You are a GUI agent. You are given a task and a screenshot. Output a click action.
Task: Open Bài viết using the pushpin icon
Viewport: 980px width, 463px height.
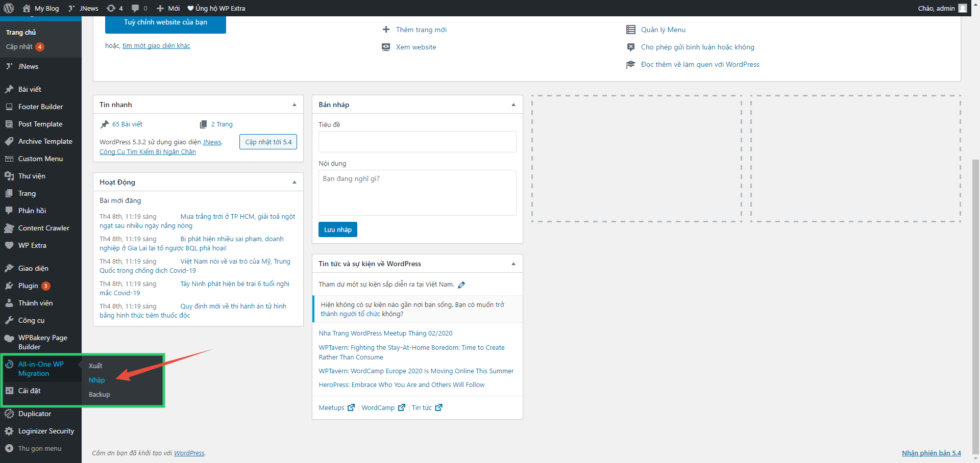coord(10,89)
